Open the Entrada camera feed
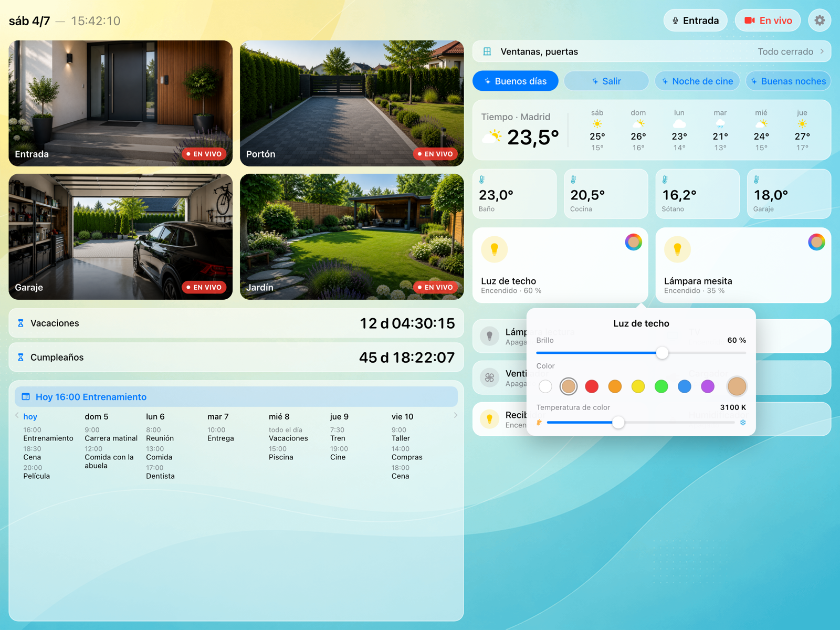The width and height of the screenshot is (840, 630). (x=121, y=103)
